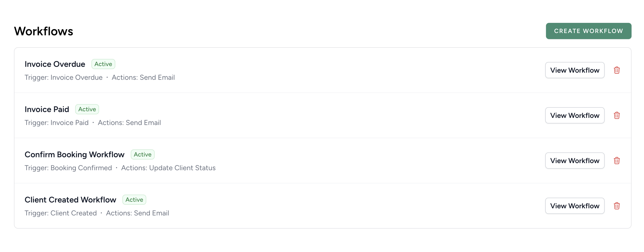Delete the Invoice Overdue workflow
644x252 pixels.
(x=617, y=70)
